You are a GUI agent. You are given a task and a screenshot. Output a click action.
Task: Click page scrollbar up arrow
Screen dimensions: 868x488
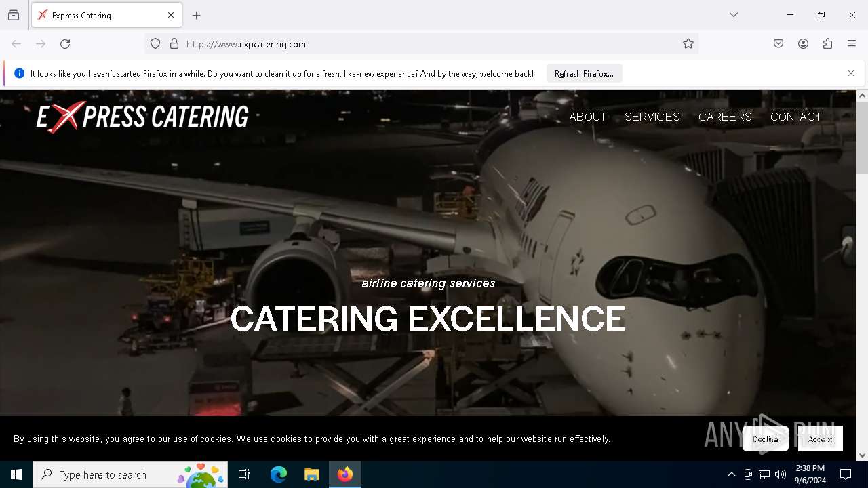click(862, 96)
